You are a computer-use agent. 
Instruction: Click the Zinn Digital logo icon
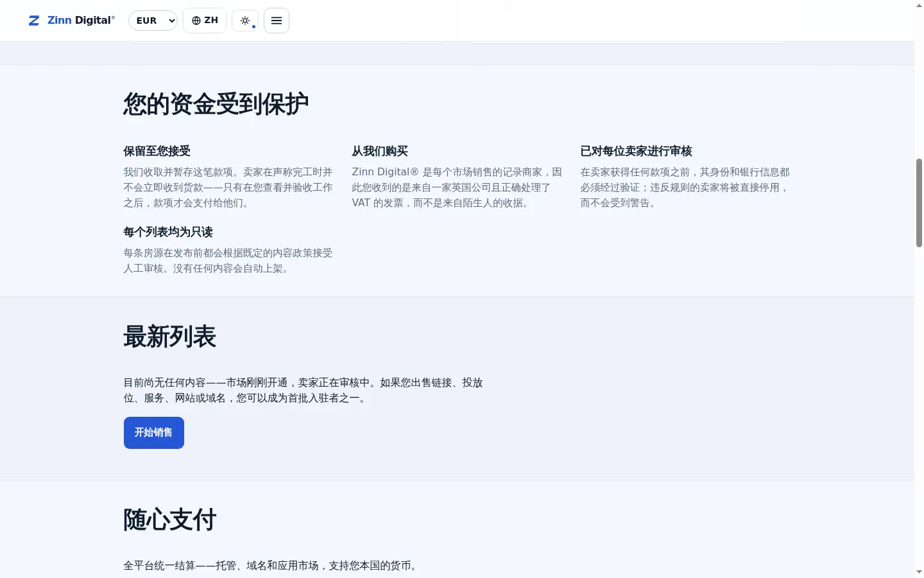click(x=34, y=21)
